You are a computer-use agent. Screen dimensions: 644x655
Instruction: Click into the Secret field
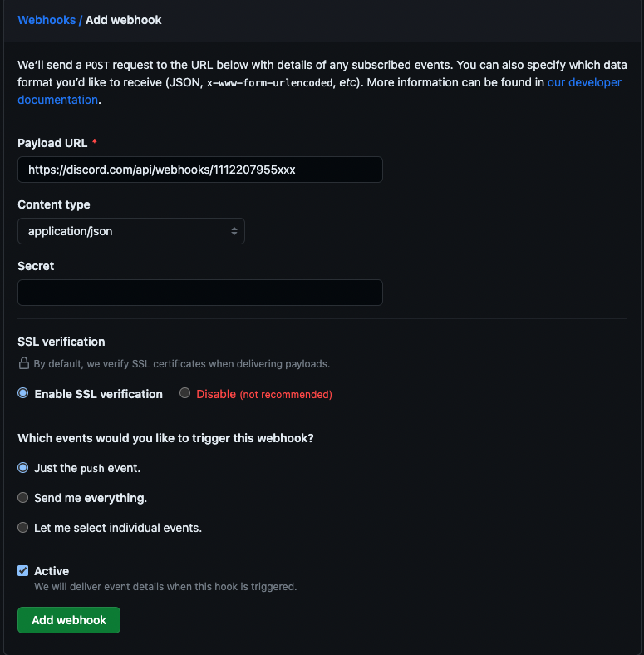pyautogui.click(x=199, y=293)
